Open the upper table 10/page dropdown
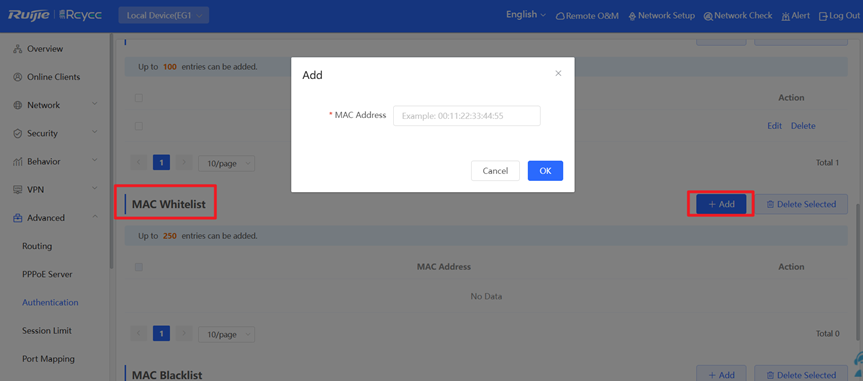 [226, 163]
